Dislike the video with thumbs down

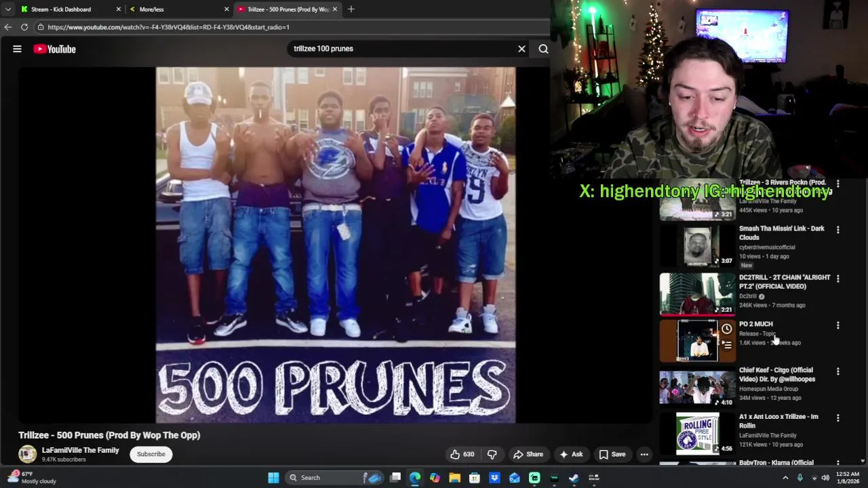tap(492, 454)
